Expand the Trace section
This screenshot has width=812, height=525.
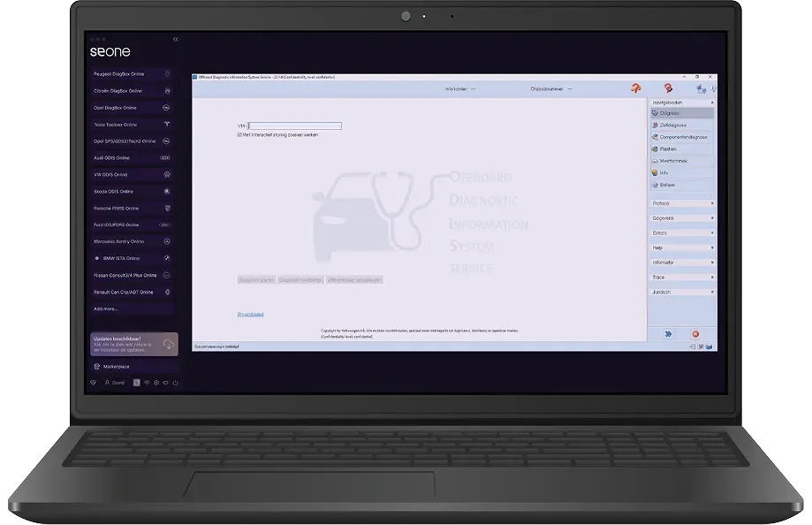click(683, 277)
